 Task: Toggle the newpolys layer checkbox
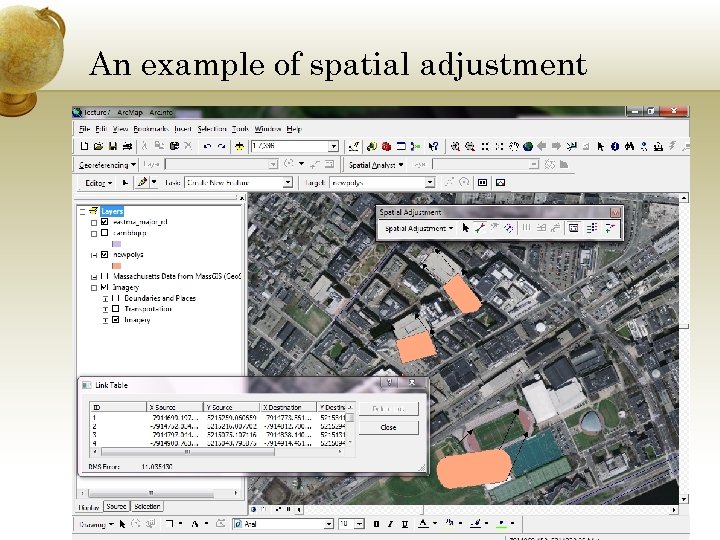coord(104,255)
